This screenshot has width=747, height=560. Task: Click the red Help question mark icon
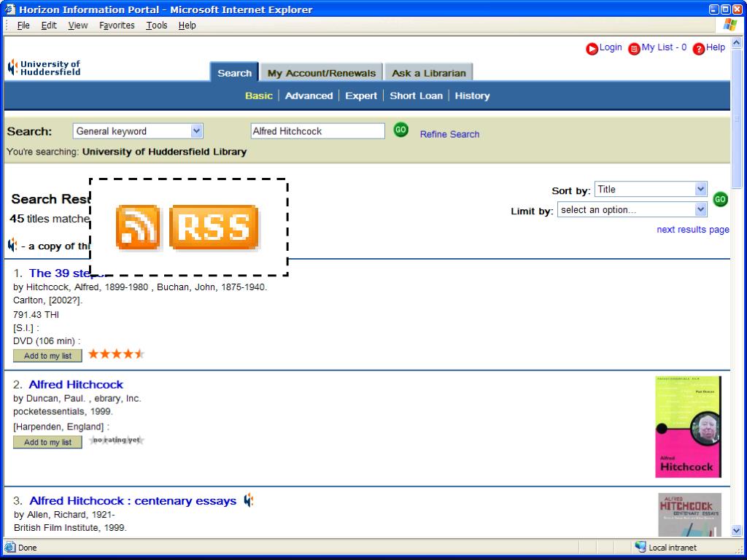point(698,49)
